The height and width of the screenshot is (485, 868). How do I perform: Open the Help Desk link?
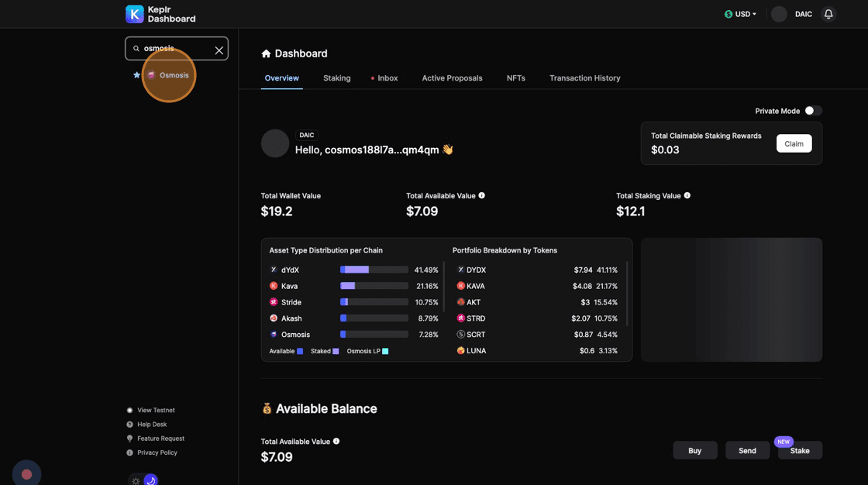point(152,425)
